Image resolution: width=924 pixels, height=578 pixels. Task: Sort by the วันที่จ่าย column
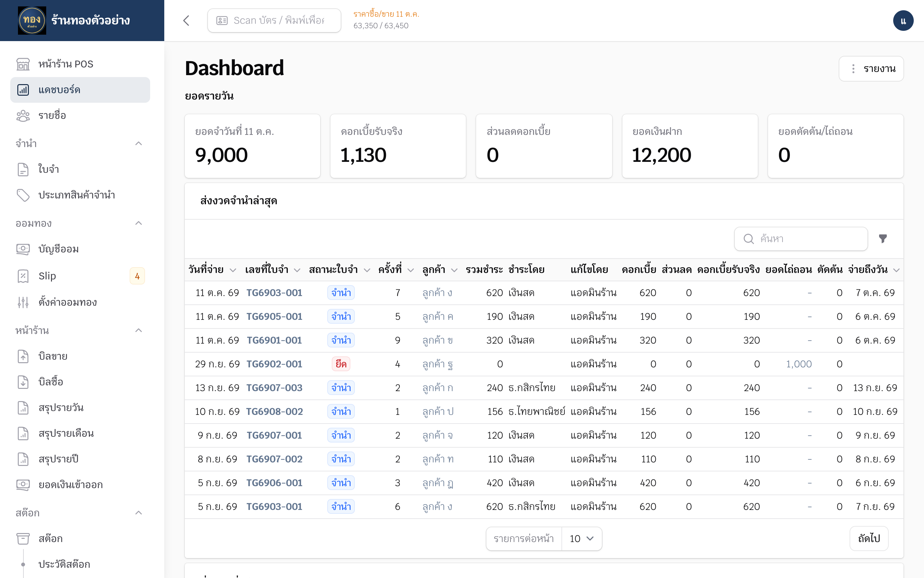212,270
